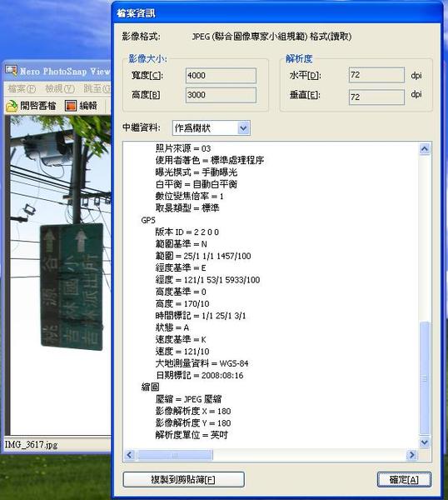Image resolution: width=448 pixels, height=500 pixels.
Task: Open the 檢視 menu in Nero PhotoSnap
Action: pos(60,88)
